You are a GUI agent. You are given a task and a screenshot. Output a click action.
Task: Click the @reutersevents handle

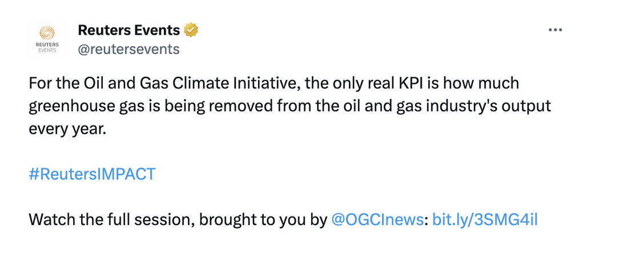coord(128,50)
